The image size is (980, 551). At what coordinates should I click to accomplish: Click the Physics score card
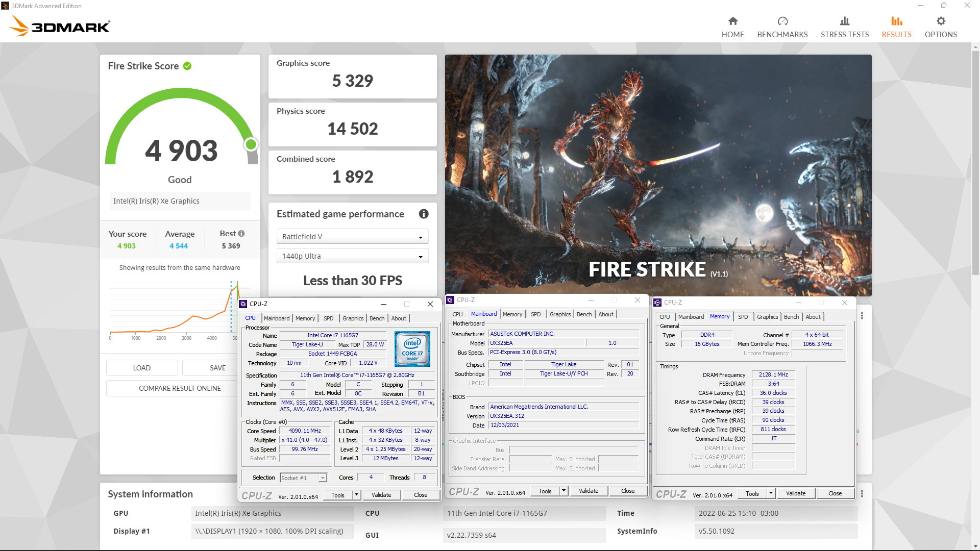pyautogui.click(x=352, y=124)
